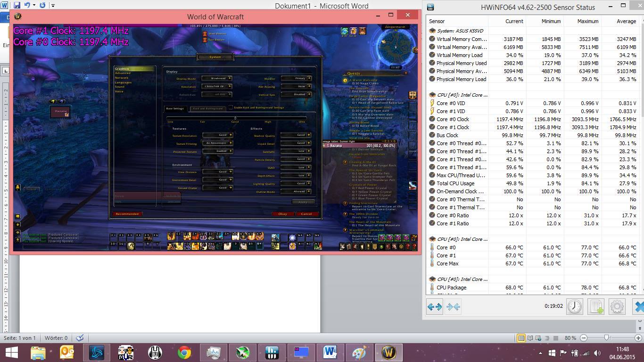This screenshot has height=362, width=644.
Task: Select the Base Settings tab
Action: tap(175, 108)
